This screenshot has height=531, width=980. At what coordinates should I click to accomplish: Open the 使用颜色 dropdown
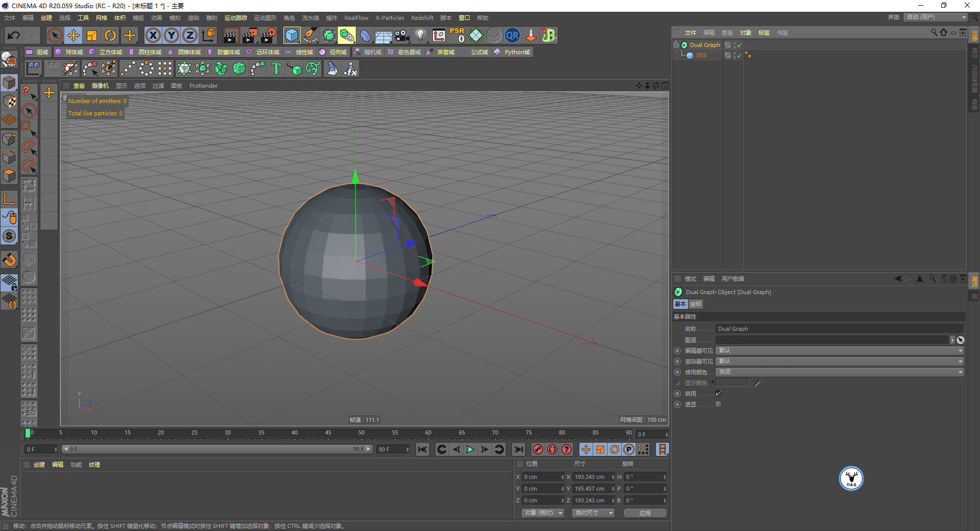click(x=840, y=372)
